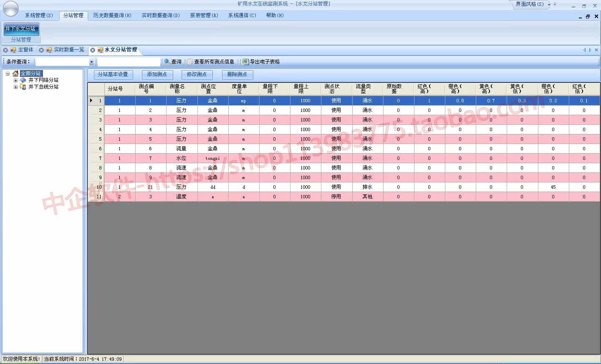Image resolution: width=601 pixels, height=364 pixels.
Task: Click the 井下总线分站 node icon
Action: 23,87
